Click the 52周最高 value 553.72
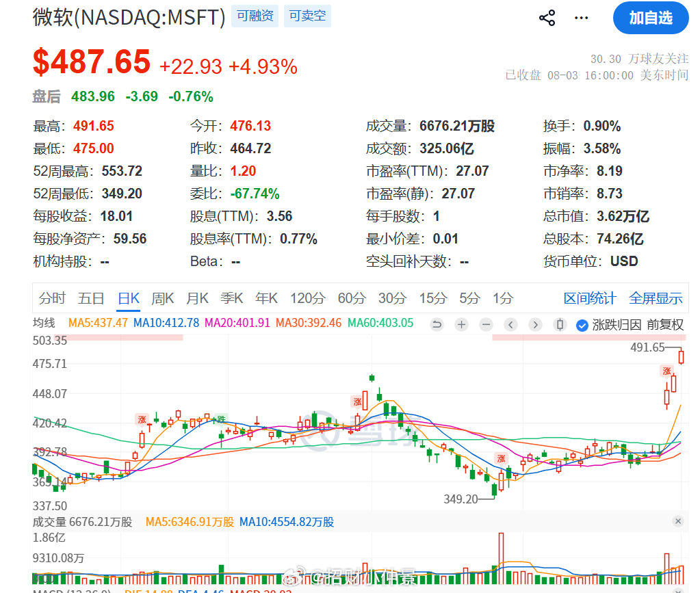 point(122,171)
